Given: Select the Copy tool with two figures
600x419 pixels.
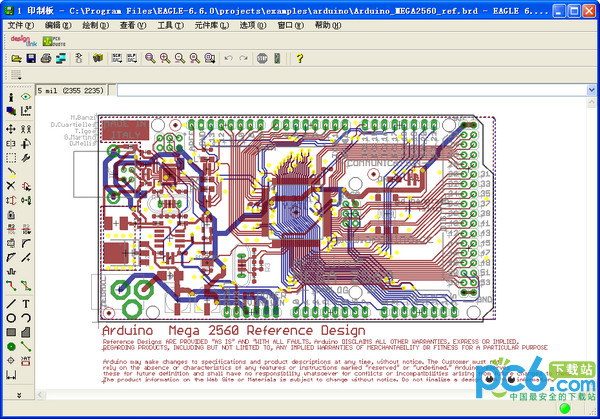Looking at the screenshot, I should click(26, 129).
